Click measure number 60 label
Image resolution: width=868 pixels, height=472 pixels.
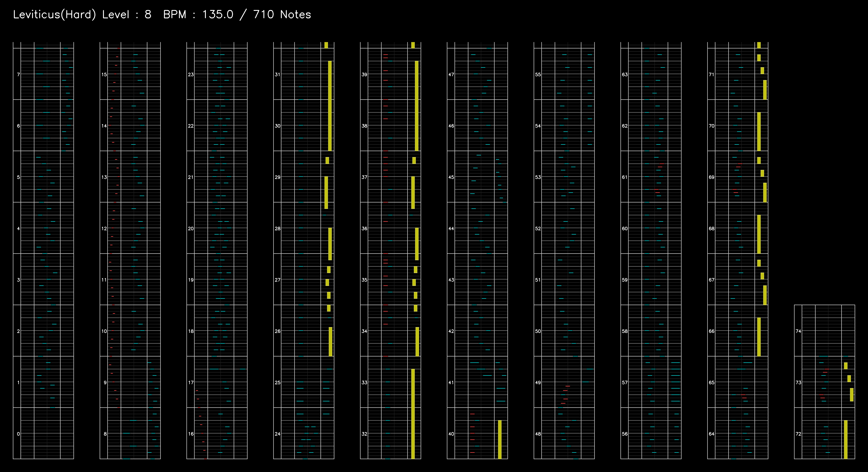coord(625,228)
